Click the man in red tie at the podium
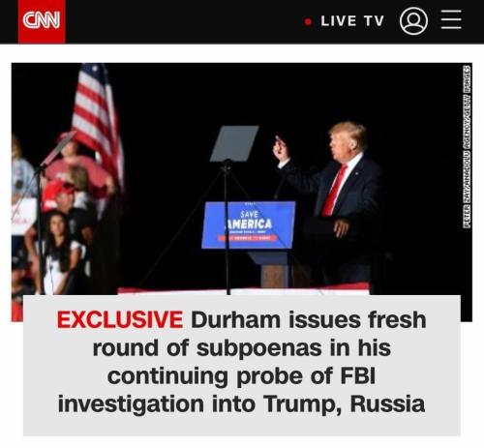This screenshot has width=484, height=448. click(339, 200)
